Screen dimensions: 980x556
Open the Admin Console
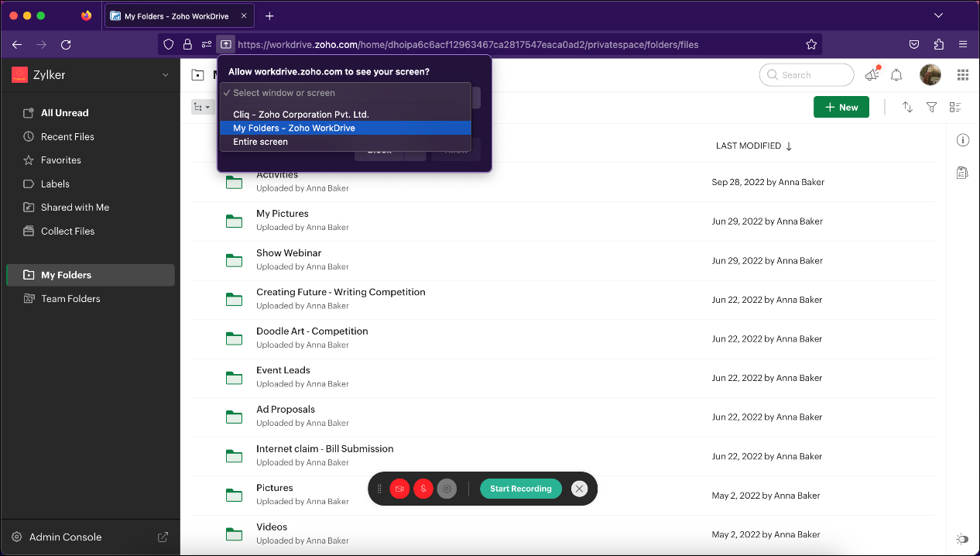pyautogui.click(x=65, y=537)
